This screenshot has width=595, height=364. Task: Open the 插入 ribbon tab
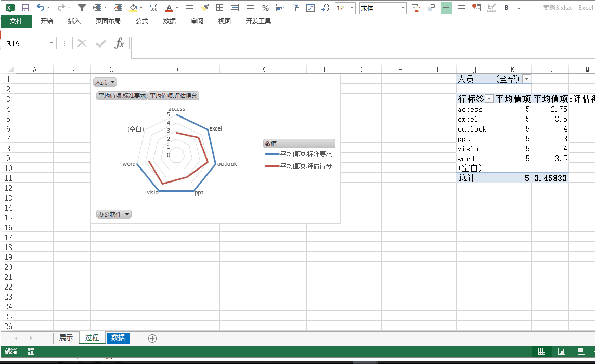(x=74, y=21)
